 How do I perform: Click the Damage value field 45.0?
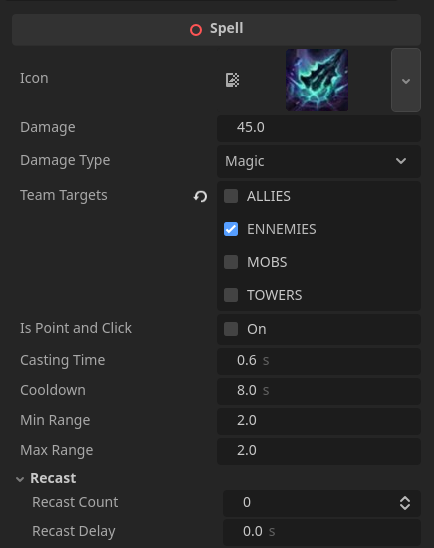[319, 128]
